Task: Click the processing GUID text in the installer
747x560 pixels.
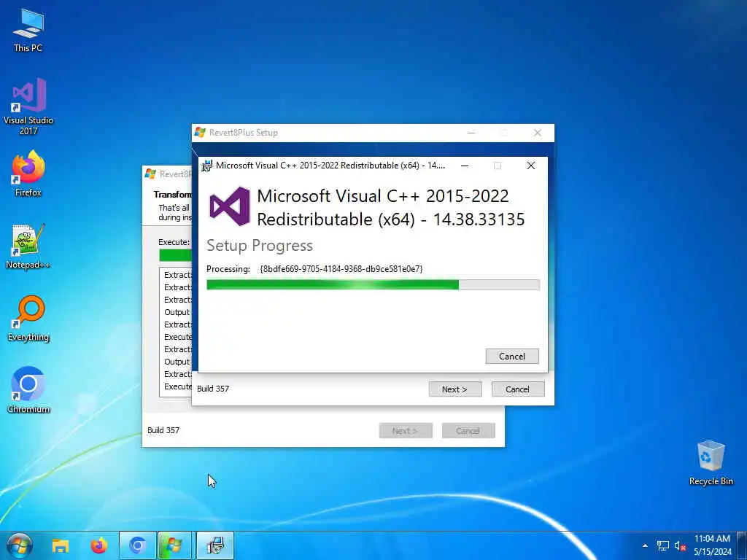Action: click(341, 269)
